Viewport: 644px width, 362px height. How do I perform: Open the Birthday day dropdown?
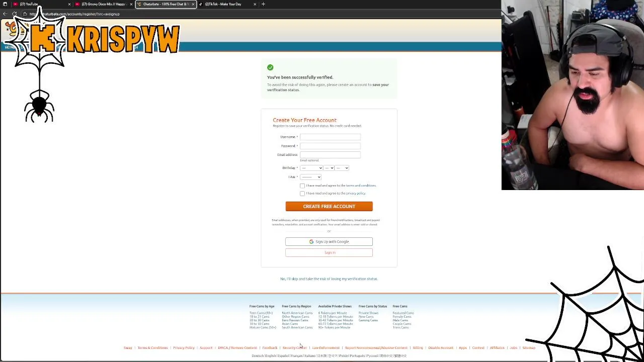329,168
